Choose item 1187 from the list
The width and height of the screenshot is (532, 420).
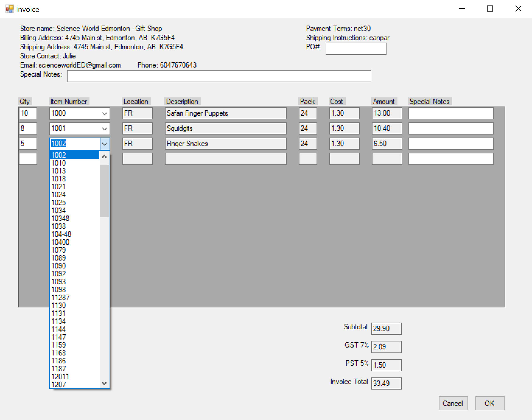[x=75, y=369]
